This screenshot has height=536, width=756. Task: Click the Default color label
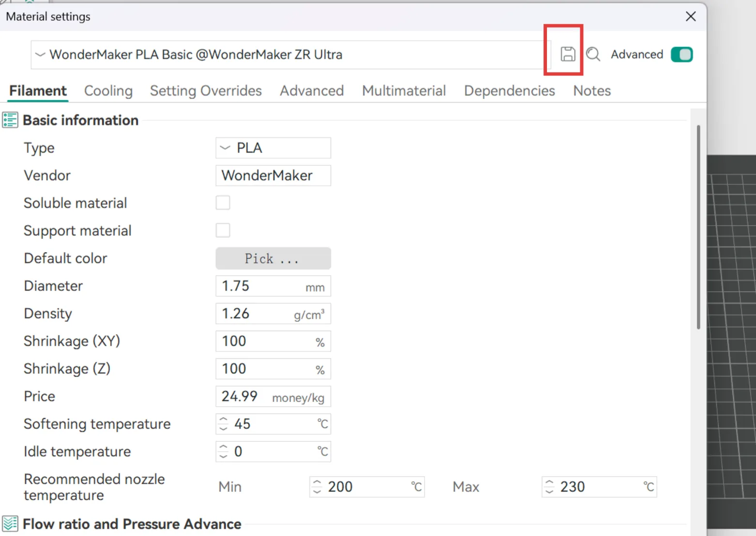pyautogui.click(x=65, y=258)
